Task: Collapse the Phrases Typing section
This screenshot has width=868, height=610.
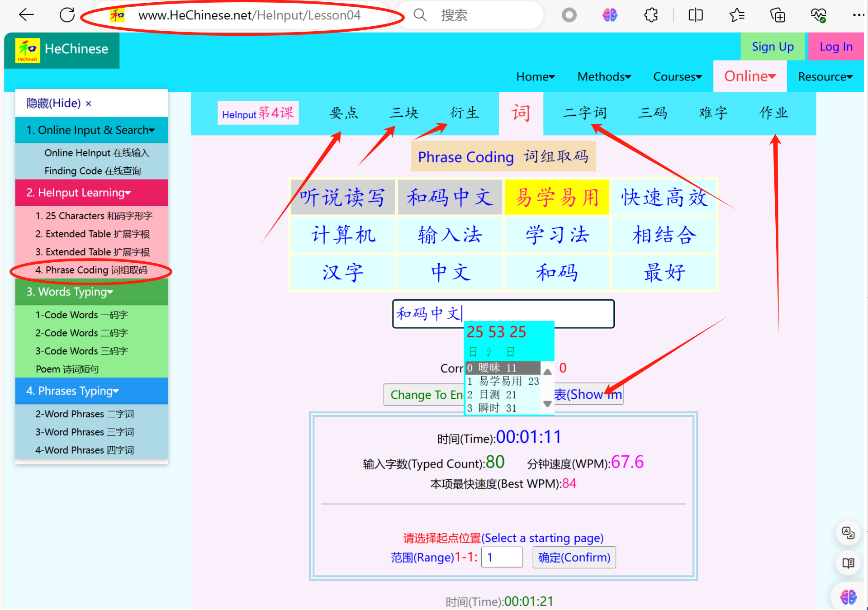Action: pyautogui.click(x=91, y=391)
